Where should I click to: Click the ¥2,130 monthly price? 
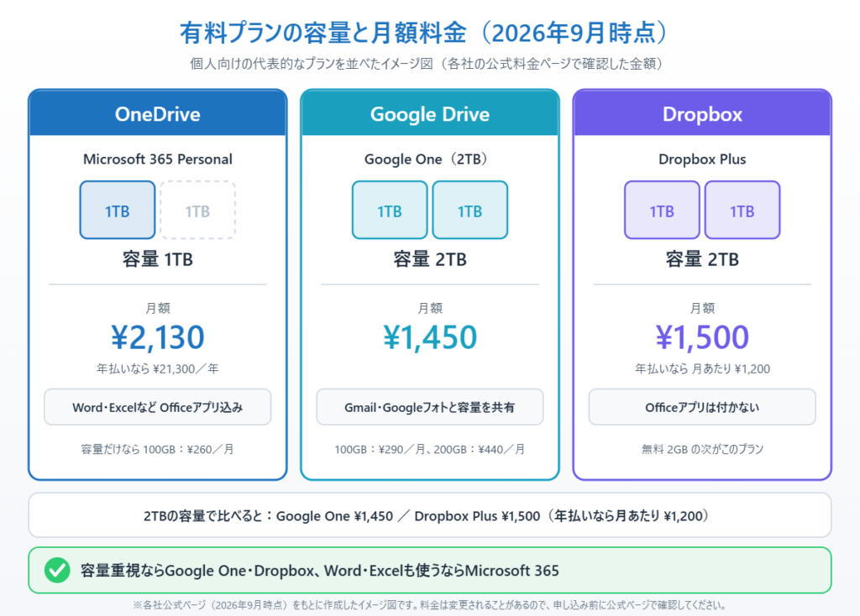(x=158, y=337)
